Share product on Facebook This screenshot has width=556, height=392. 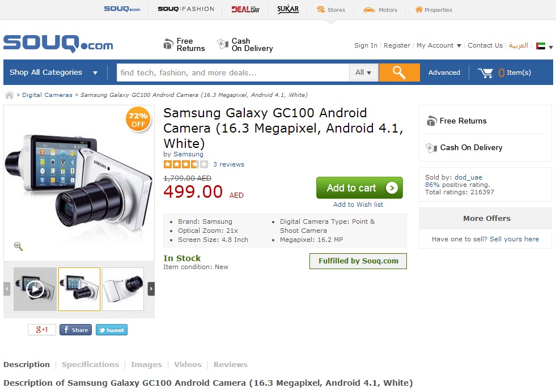click(75, 330)
